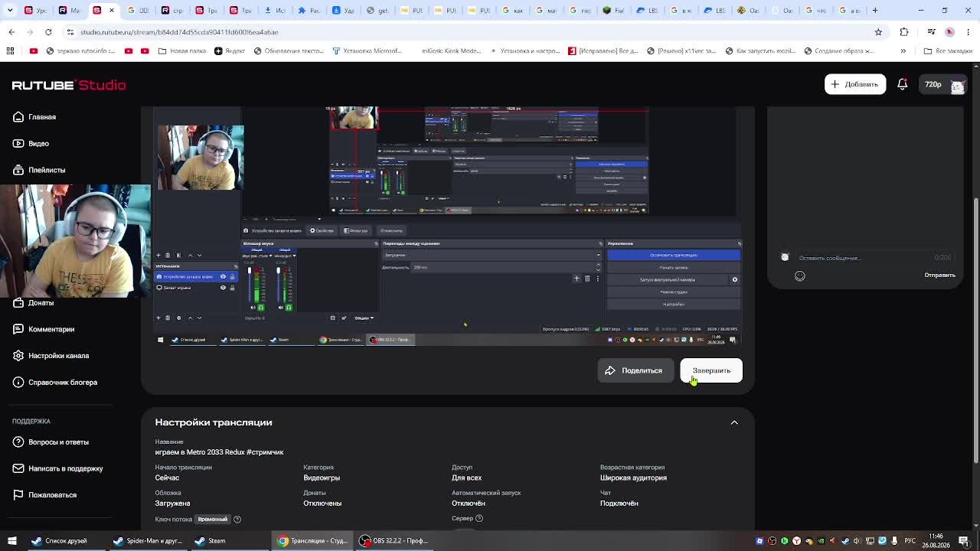Click the Временный stream key badge
980x551 pixels.
(213, 520)
